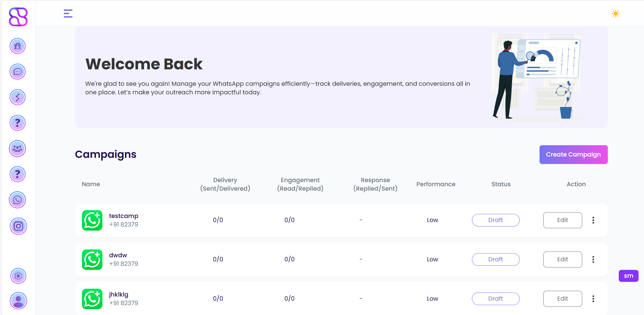Click the app logo in the sidebar

click(x=18, y=17)
